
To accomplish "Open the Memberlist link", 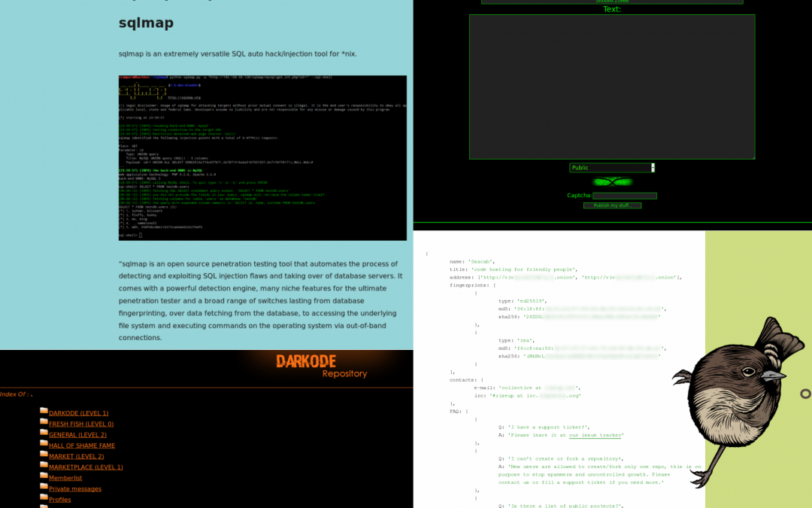I will pos(65,479).
